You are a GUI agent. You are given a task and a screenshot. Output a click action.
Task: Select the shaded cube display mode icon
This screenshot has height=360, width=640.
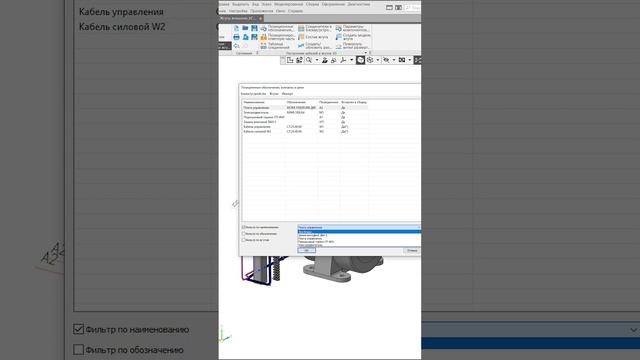pos(360,60)
